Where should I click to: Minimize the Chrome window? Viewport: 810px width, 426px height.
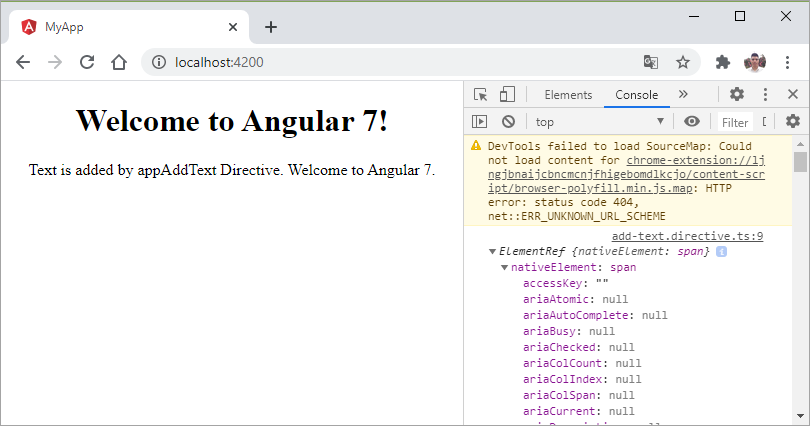(694, 17)
